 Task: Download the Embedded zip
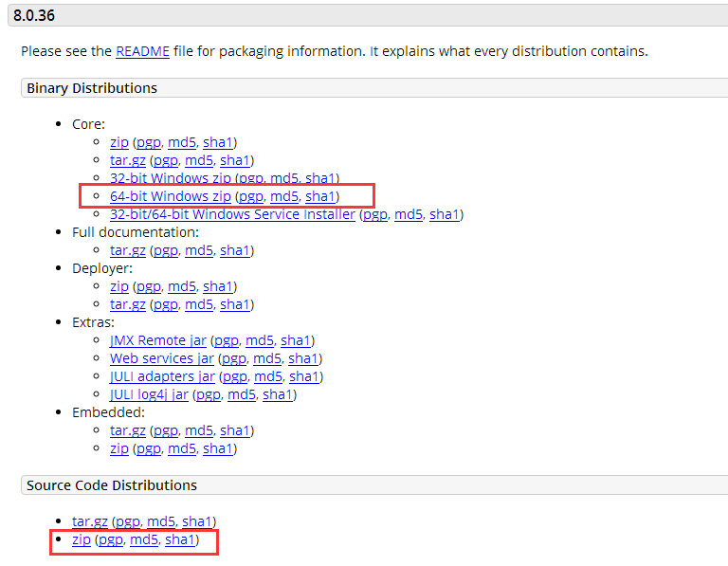(119, 448)
